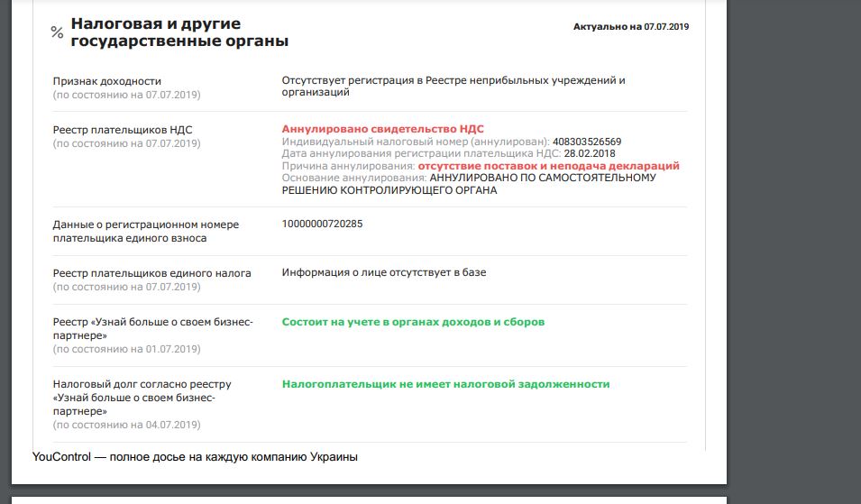The width and height of the screenshot is (861, 504).
Task: Select the date note '(по состоянию на 01.07.2019)'
Action: (127, 349)
